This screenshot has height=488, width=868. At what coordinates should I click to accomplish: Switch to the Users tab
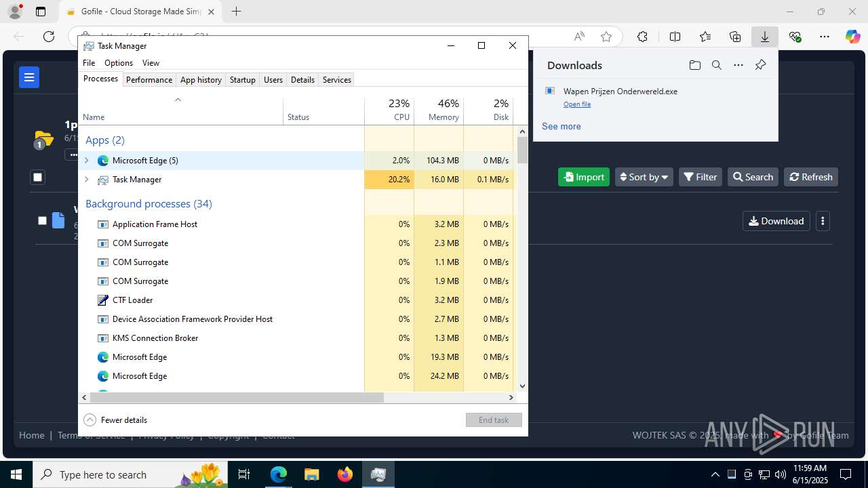click(273, 79)
